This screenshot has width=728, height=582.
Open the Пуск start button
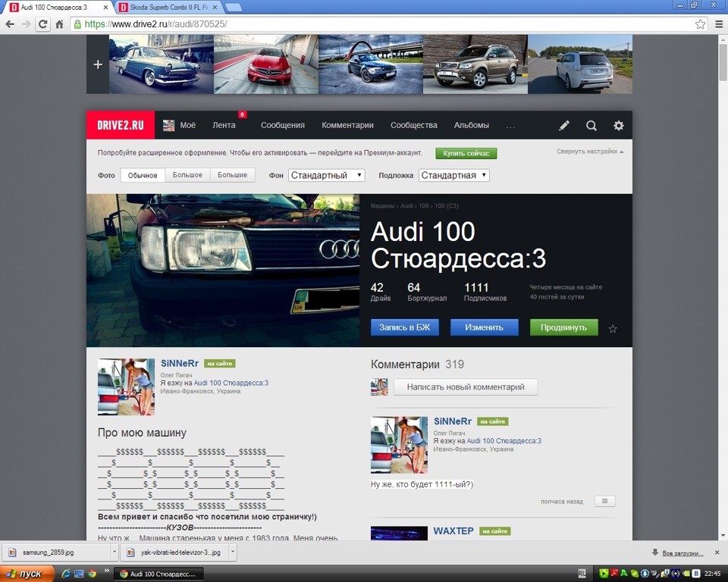27,574
